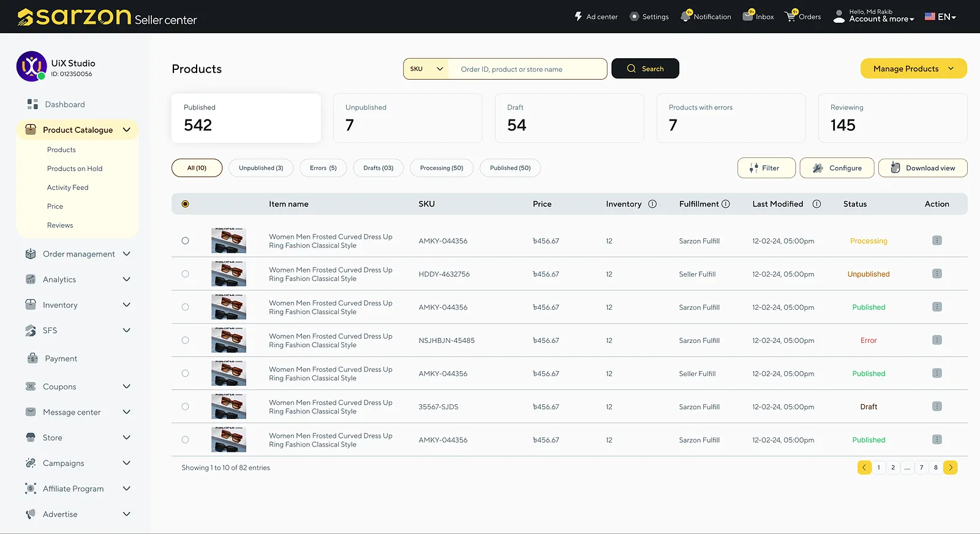Open the Orders cart icon
The width and height of the screenshot is (980, 534).
click(x=791, y=16)
